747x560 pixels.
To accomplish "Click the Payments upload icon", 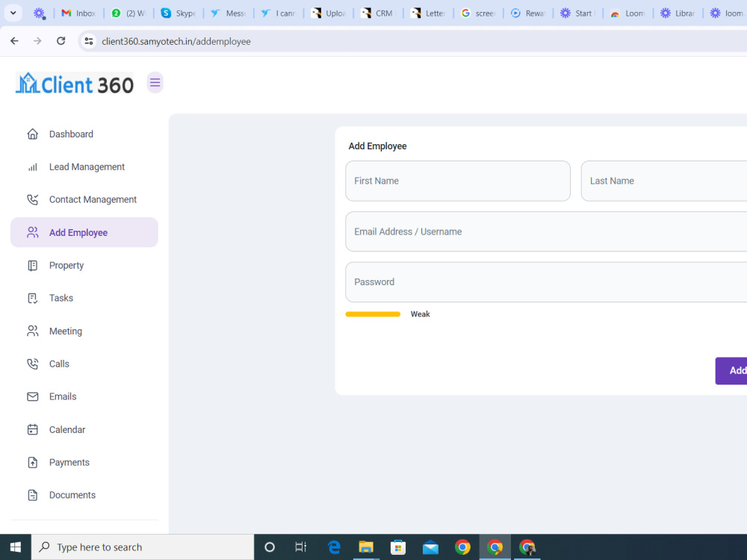I will point(32,462).
